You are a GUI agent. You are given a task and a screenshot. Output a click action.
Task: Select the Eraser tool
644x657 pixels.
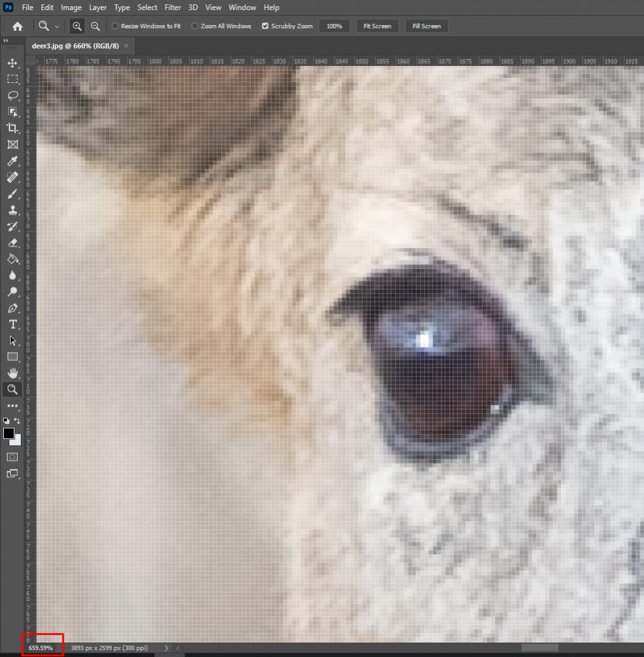(x=12, y=243)
